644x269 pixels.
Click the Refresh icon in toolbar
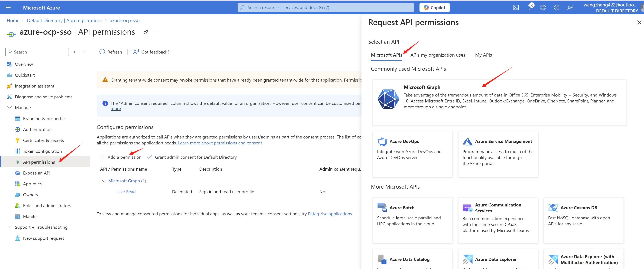tap(102, 52)
